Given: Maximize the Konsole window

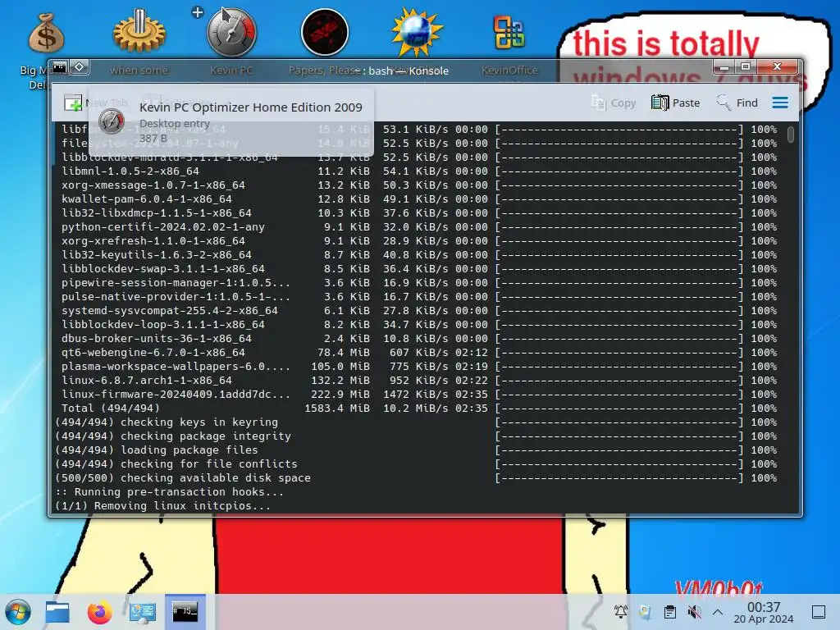Looking at the screenshot, I should coord(745,67).
